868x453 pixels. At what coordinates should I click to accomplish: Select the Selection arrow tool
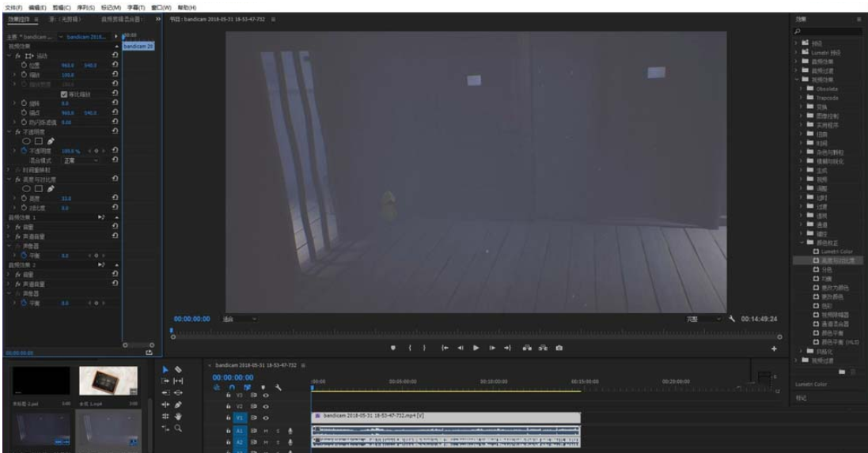(x=165, y=368)
